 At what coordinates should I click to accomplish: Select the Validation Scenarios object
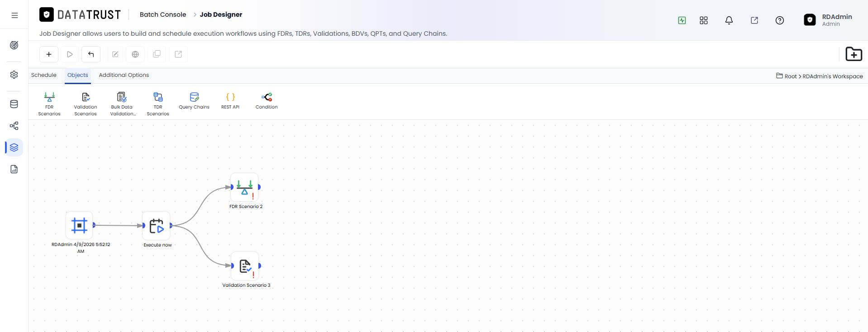click(x=86, y=104)
